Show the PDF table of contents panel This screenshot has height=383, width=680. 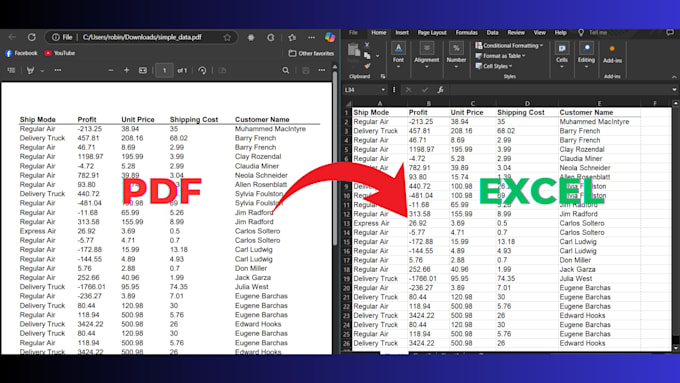[x=11, y=70]
